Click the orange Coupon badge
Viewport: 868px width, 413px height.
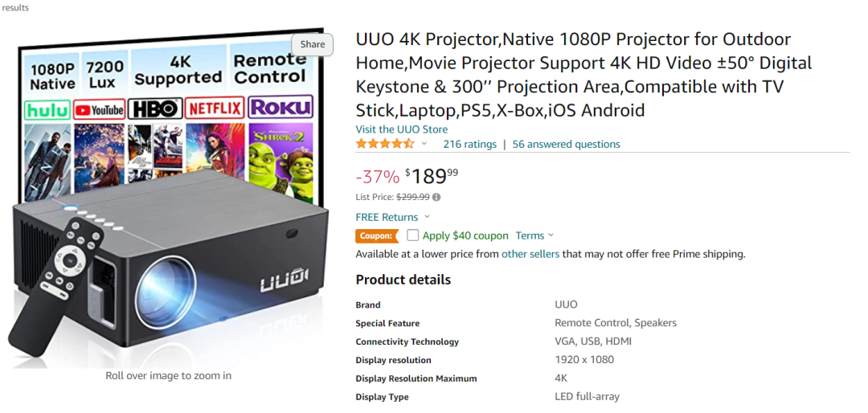(377, 236)
